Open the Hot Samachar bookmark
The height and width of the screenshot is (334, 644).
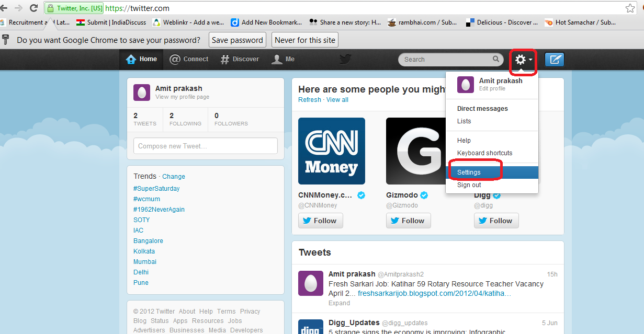click(581, 22)
